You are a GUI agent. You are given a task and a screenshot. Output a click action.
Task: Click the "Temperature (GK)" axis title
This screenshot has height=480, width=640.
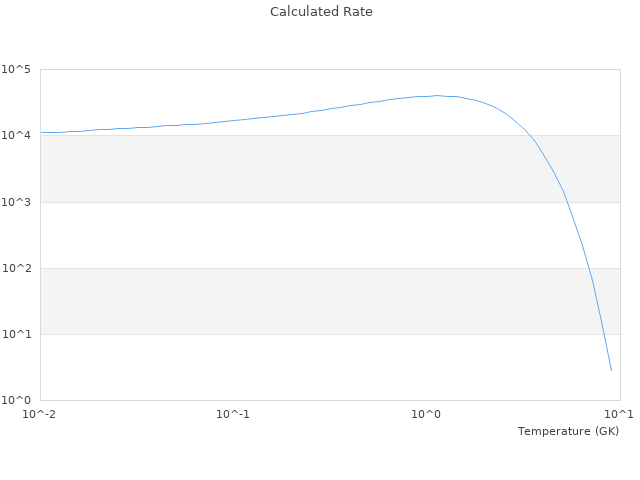click(x=568, y=431)
